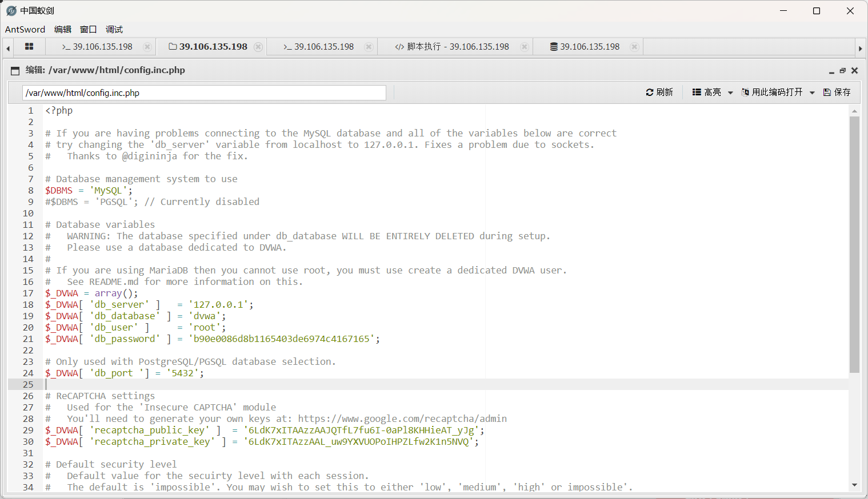Open the 高亮 highlight dropdown
This screenshot has width=868, height=499.
point(713,92)
